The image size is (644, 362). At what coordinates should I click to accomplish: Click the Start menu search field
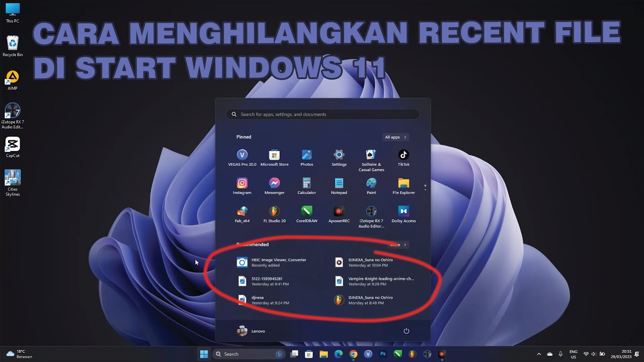(x=323, y=114)
